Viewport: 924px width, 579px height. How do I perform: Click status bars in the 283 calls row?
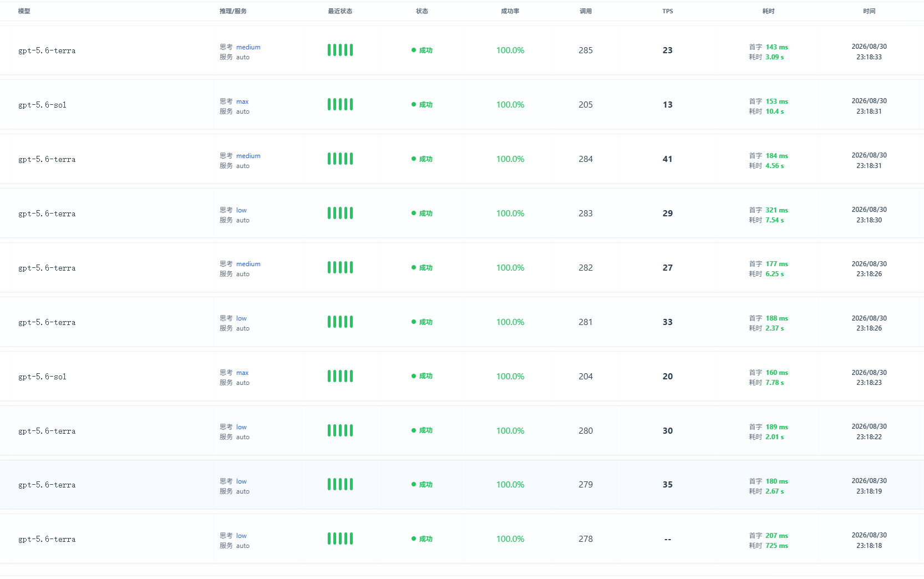tap(340, 213)
